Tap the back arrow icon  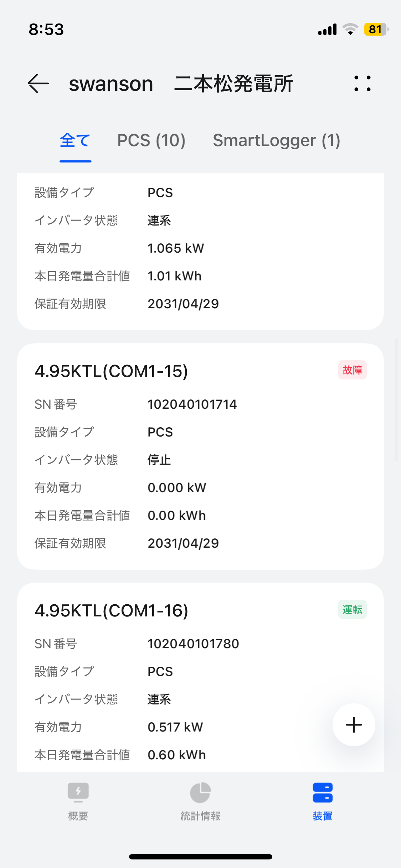[x=38, y=84]
